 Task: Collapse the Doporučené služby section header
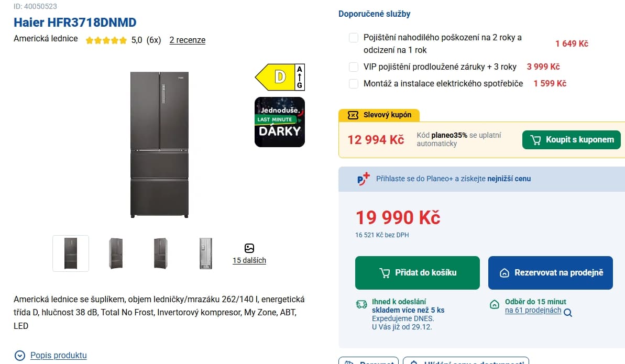coord(375,14)
